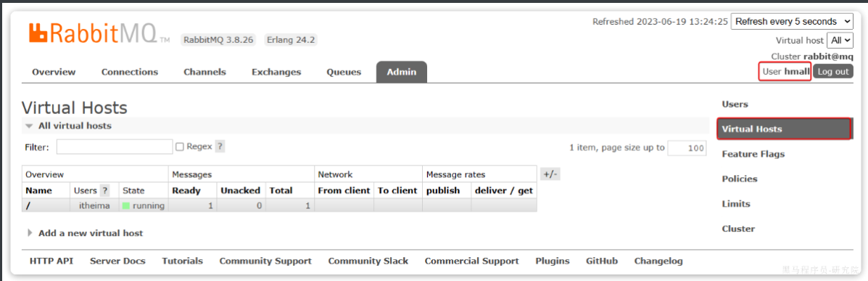Click the Cluster rabbit@mq text
Viewport: 868px width, 281px height.
point(812,57)
